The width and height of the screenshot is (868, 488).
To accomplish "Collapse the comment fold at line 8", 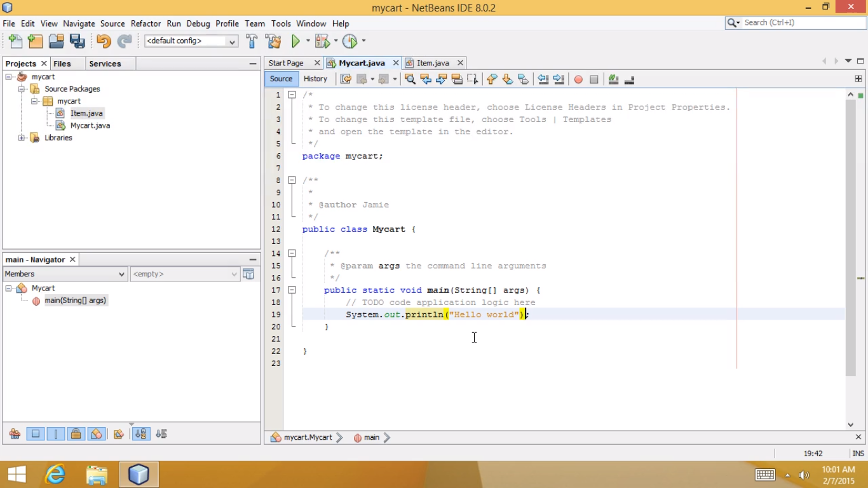I will coord(292,180).
